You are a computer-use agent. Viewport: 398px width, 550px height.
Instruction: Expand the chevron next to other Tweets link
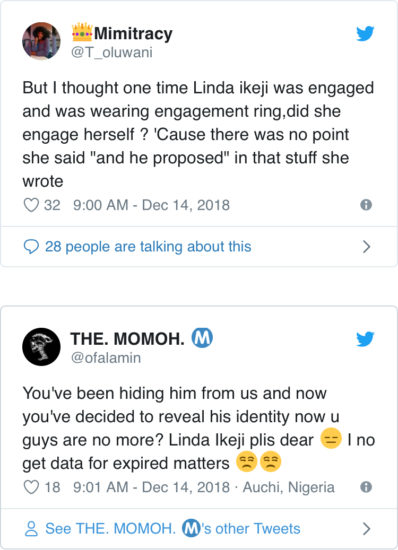[x=366, y=529]
